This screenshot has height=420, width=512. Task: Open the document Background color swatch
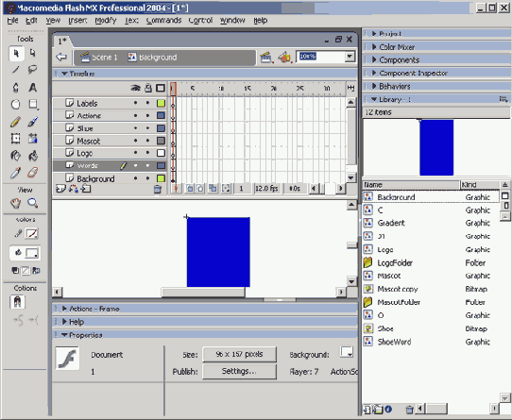(x=347, y=352)
